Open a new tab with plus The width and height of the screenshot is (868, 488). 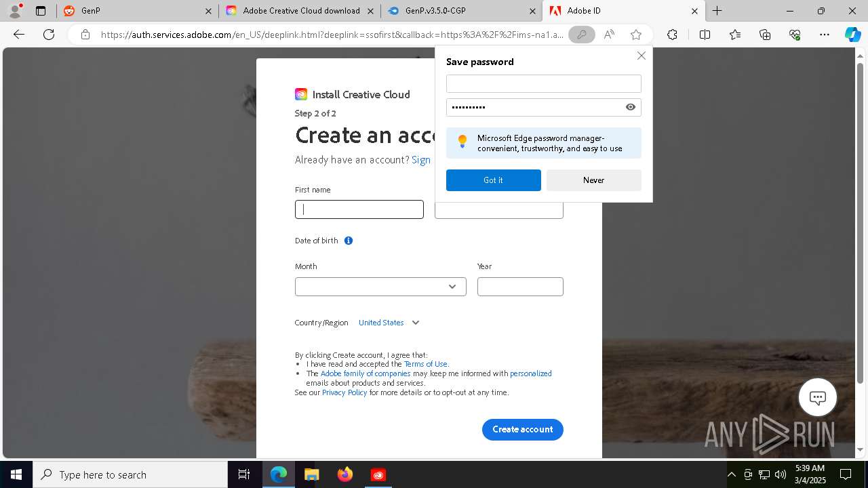coord(717,11)
